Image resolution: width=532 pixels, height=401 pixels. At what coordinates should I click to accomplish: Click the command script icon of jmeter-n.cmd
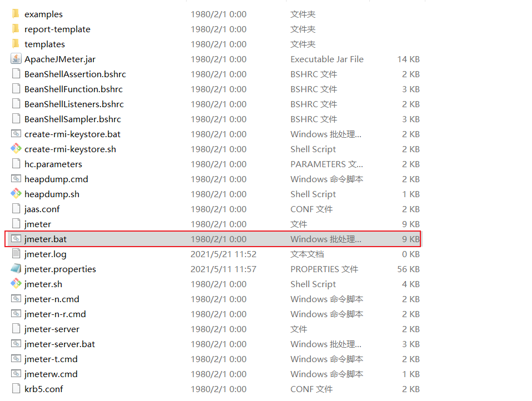click(16, 299)
